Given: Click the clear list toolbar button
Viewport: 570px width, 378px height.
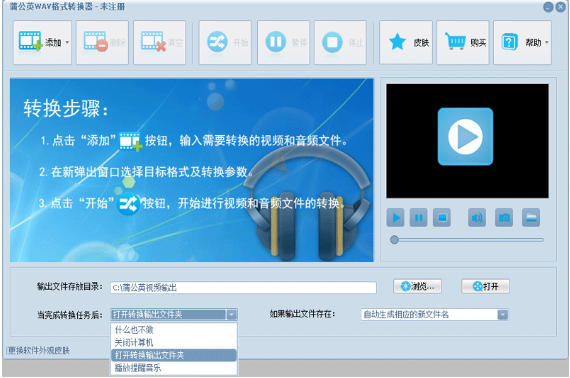Looking at the screenshot, I should pyautogui.click(x=160, y=43).
